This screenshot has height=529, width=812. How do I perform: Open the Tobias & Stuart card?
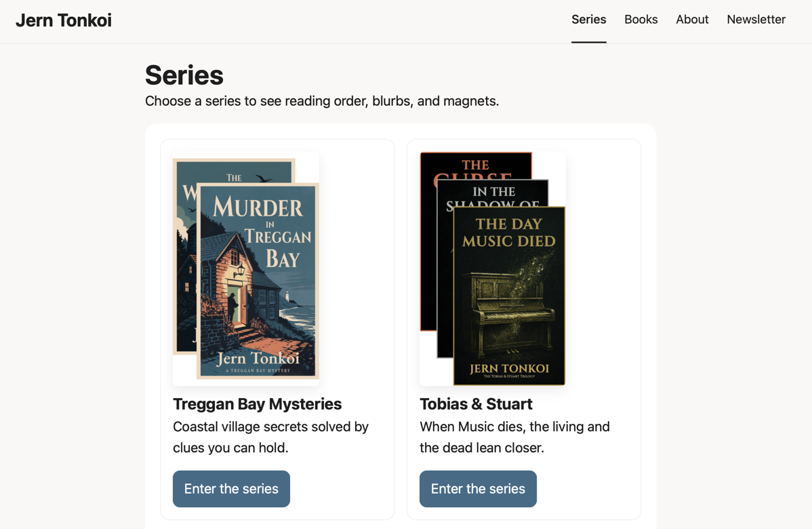[524, 329]
